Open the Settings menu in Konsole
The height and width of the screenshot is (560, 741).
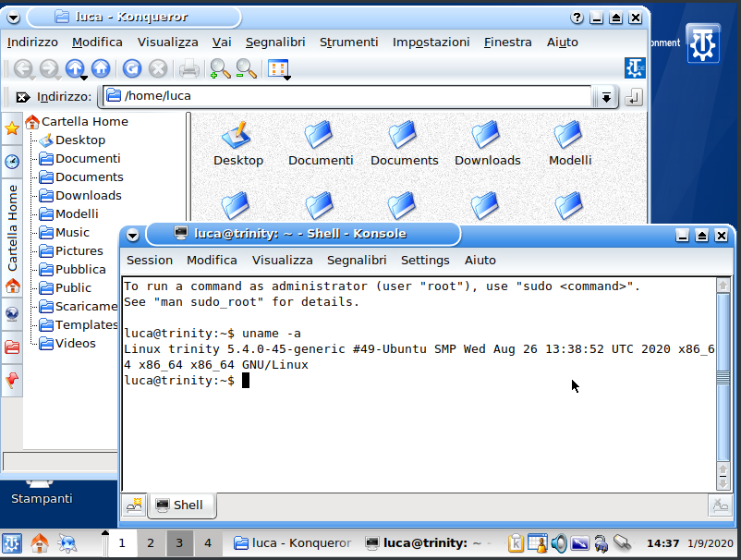point(425,261)
